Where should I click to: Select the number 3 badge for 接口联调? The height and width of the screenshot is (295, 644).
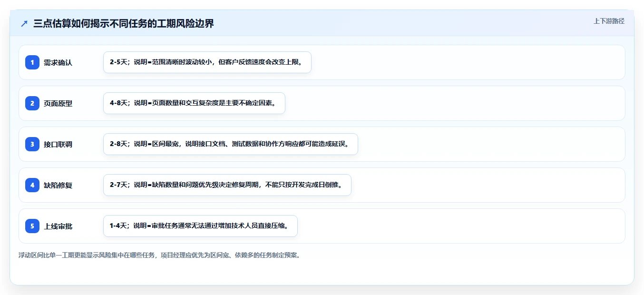(32, 144)
